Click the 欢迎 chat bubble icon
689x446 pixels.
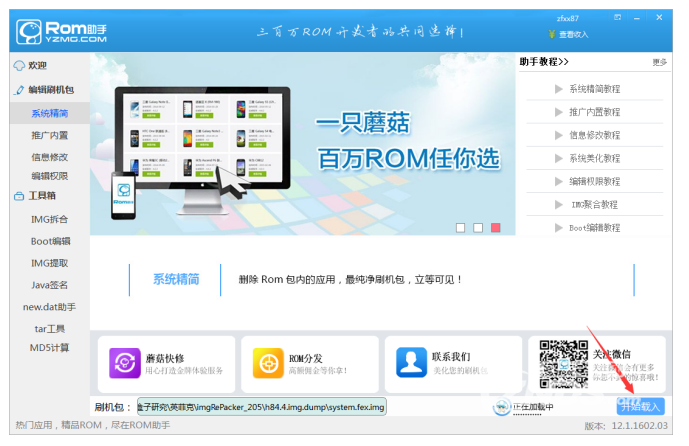[19, 66]
